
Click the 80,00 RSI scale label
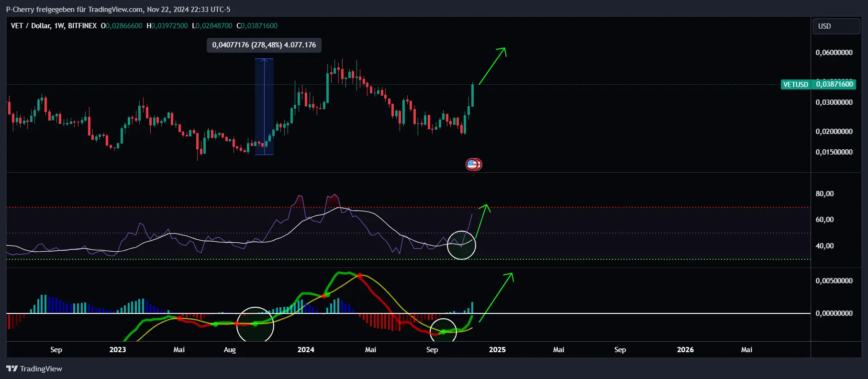pyautogui.click(x=824, y=194)
